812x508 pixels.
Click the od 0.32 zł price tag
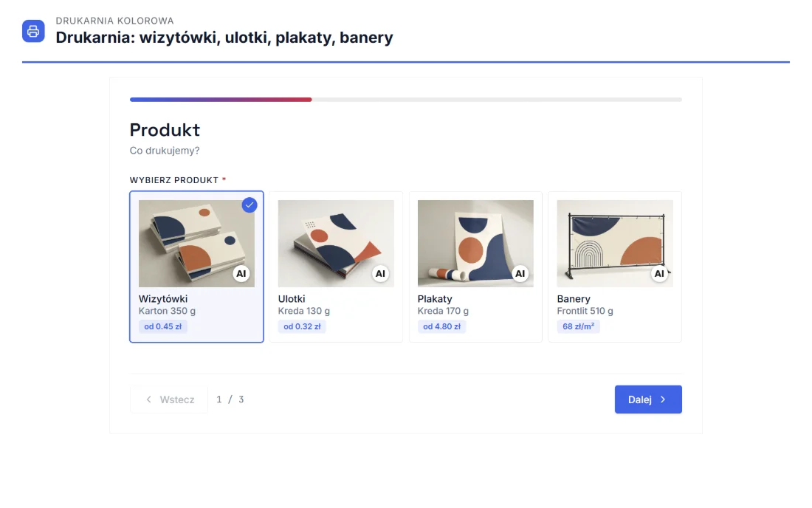tap(302, 326)
